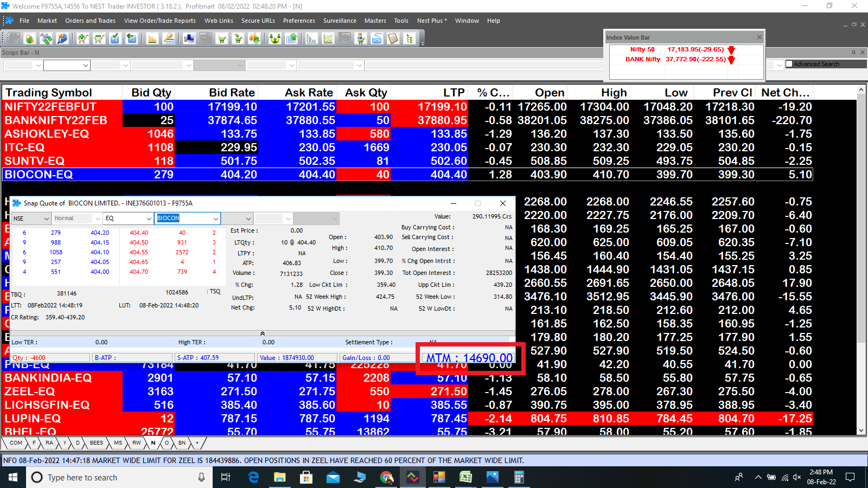Select the NIFTY22FEBFUT row
This screenshot has height=488, width=868.
point(408,107)
